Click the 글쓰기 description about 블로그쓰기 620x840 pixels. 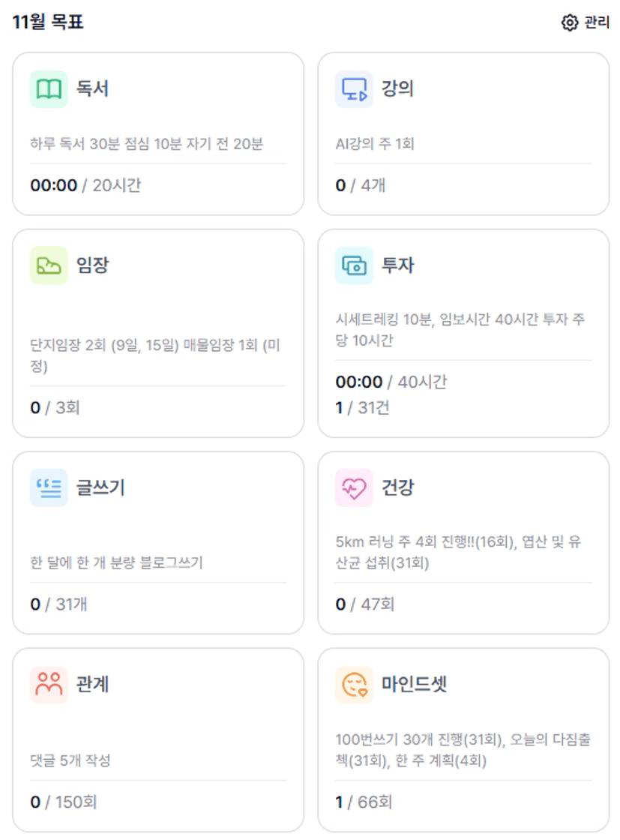[x=116, y=562]
